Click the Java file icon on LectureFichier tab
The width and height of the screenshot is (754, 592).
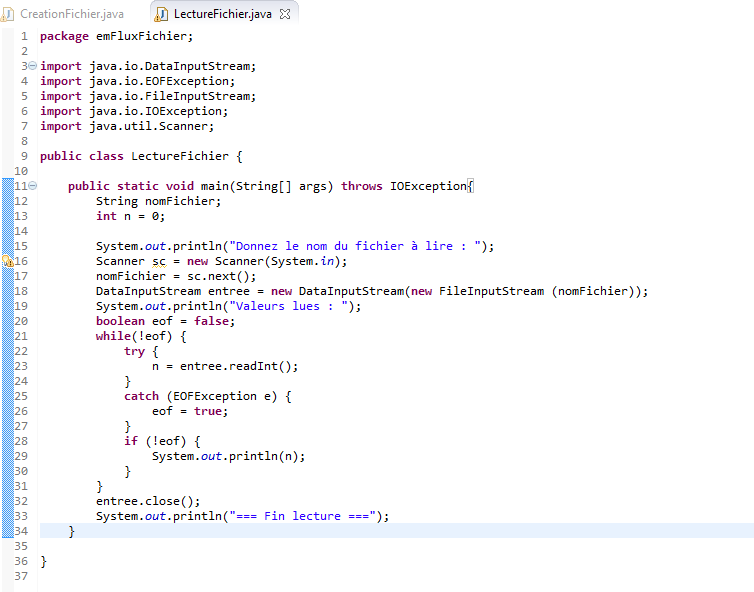tap(162, 14)
